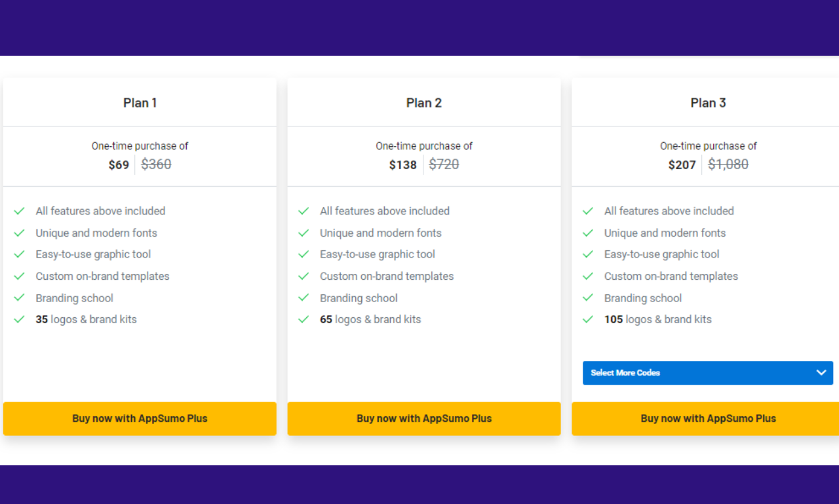The height and width of the screenshot is (504, 839).
Task: Buy Plan 2 with AppSumo Plus
Action: tap(424, 419)
